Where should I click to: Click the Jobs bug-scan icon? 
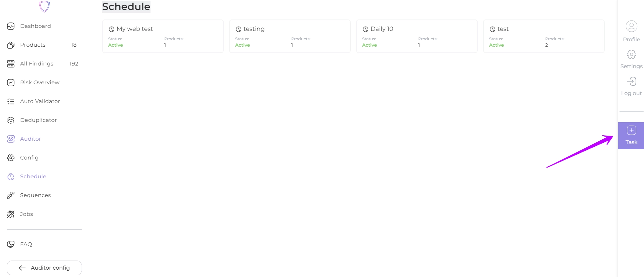click(11, 214)
